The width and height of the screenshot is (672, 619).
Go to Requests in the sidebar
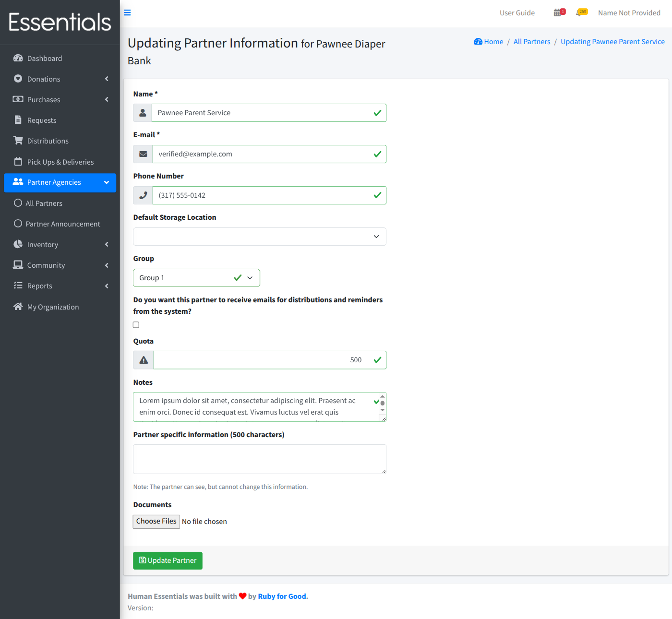pyautogui.click(x=60, y=120)
